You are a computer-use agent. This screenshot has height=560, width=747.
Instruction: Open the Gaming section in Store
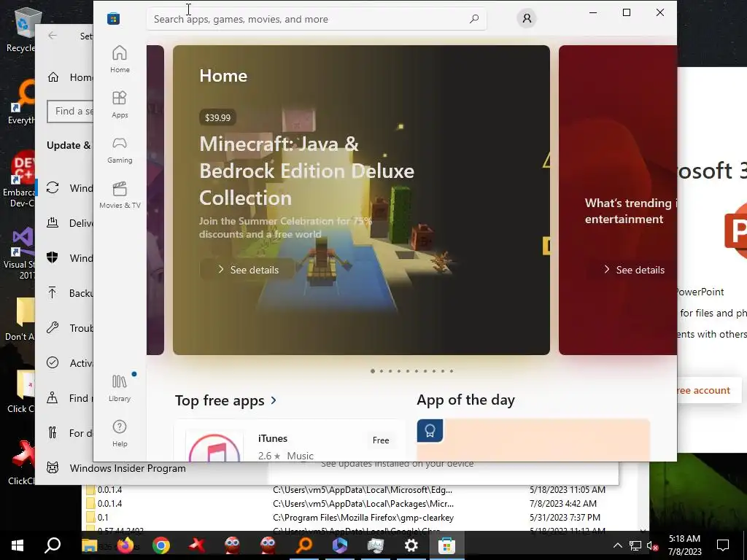pos(120,149)
